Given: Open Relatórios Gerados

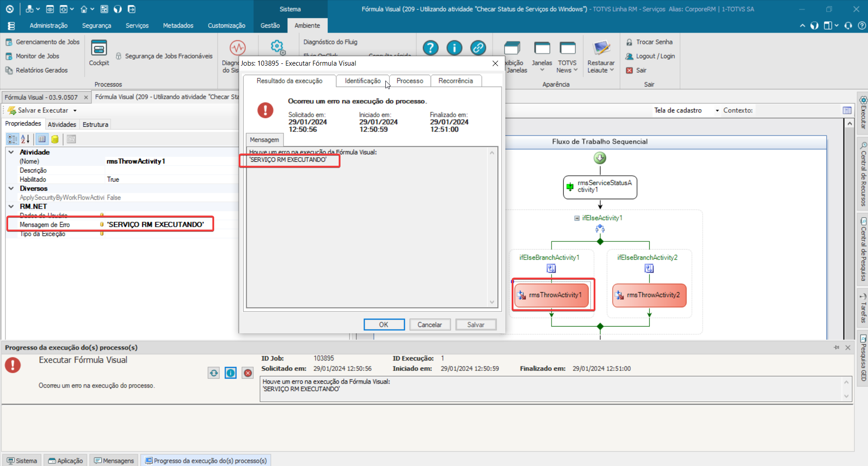Looking at the screenshot, I should tap(37, 70).
